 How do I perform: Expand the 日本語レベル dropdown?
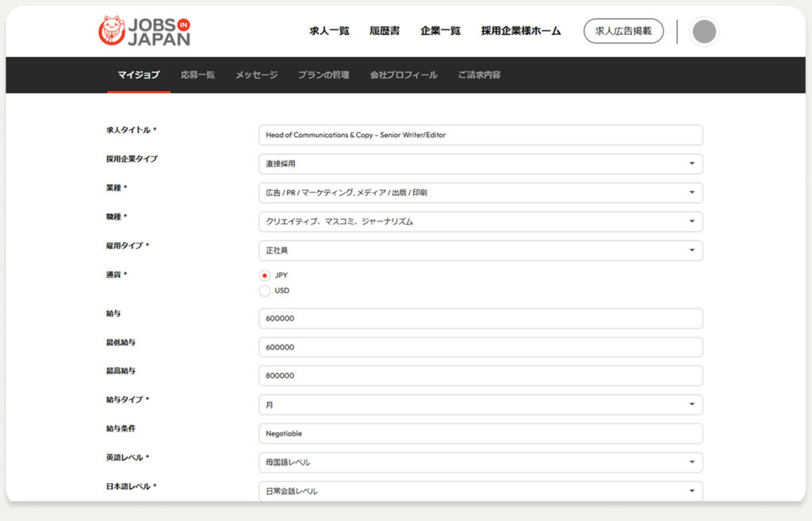(481, 491)
